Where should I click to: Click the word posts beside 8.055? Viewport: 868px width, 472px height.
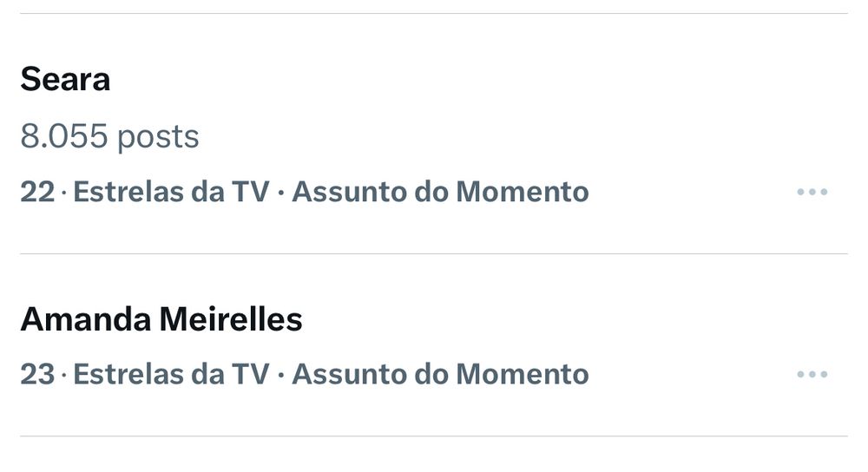[158, 136]
